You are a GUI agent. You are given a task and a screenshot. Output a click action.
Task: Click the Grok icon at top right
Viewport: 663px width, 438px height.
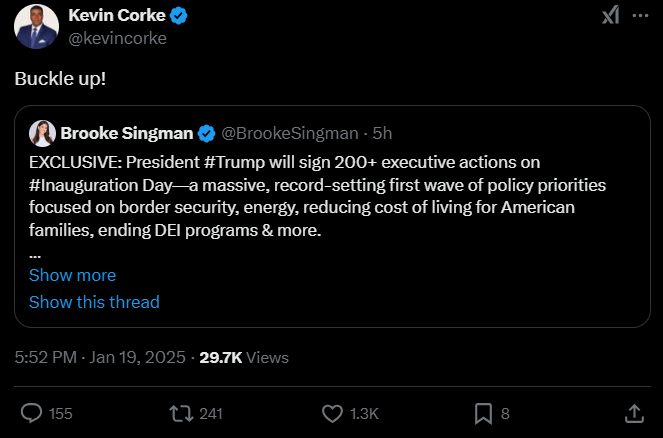click(x=610, y=15)
